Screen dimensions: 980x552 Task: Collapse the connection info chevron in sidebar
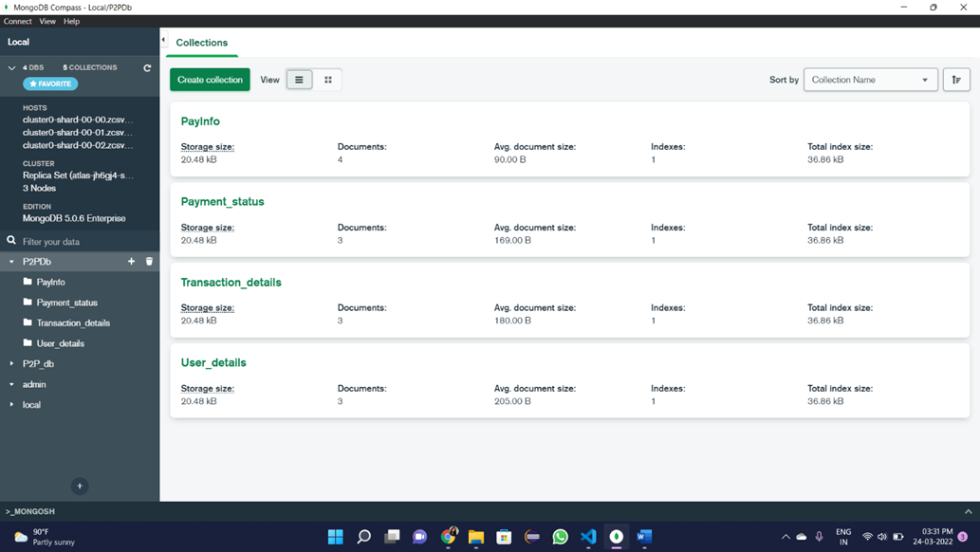coord(11,67)
